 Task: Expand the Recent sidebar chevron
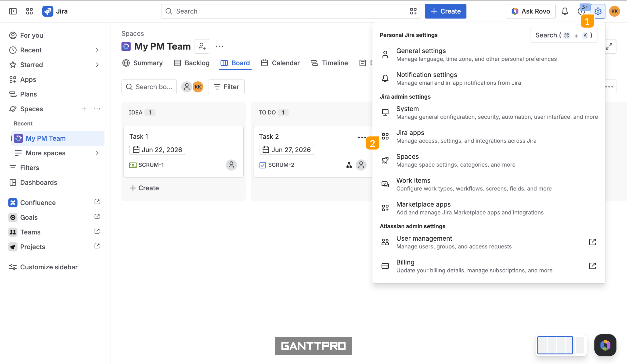[97, 50]
